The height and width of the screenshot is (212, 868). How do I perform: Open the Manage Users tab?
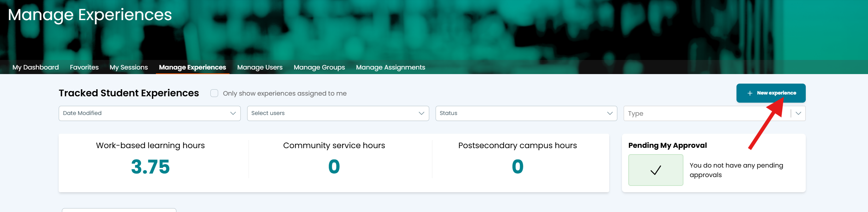(x=260, y=67)
